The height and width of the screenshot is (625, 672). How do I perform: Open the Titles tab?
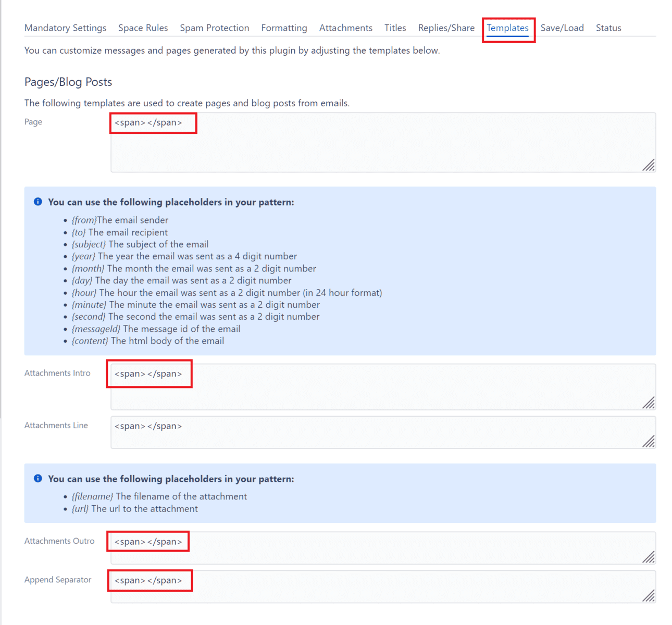pyautogui.click(x=395, y=28)
